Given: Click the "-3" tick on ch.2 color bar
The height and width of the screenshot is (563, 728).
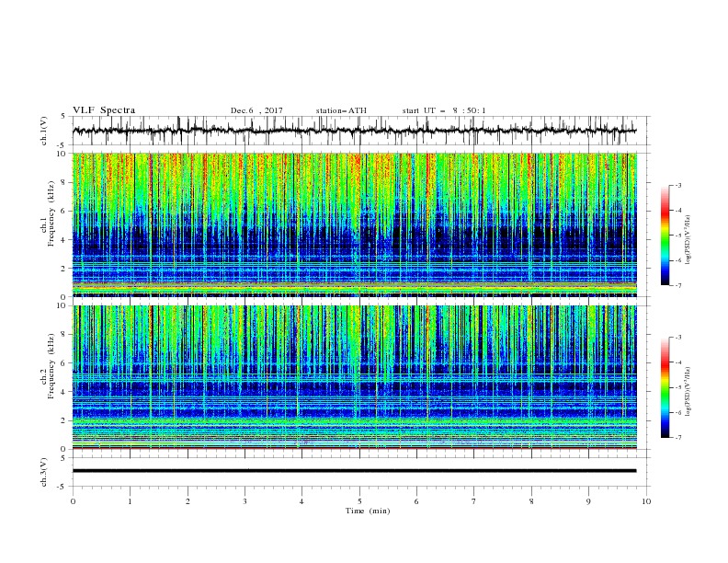Looking at the screenshot, I should tap(677, 338).
